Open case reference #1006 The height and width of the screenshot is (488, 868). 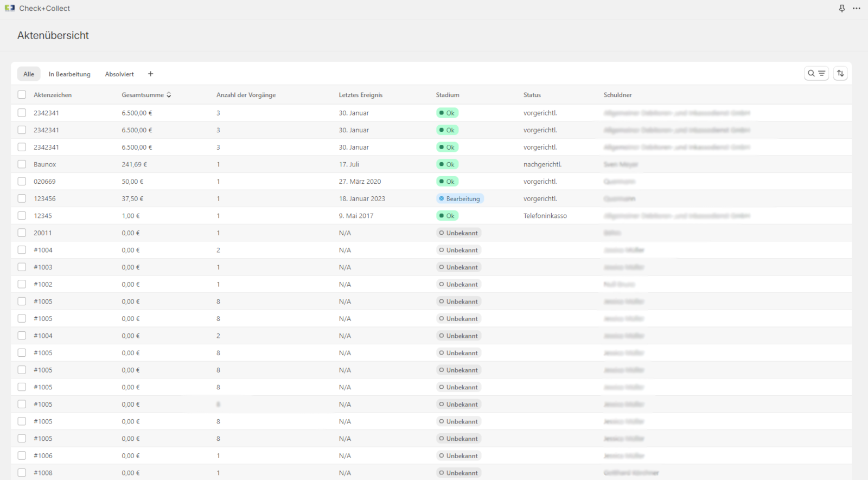pos(43,455)
